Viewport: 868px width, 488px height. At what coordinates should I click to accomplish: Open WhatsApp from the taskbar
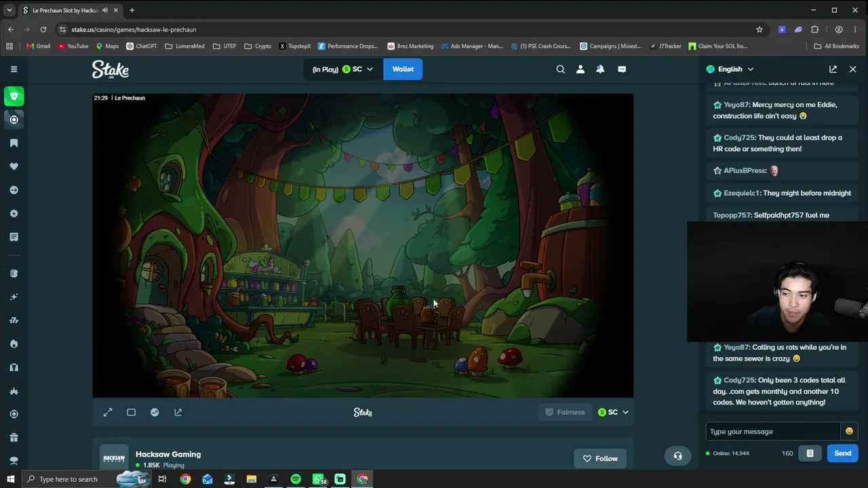click(318, 479)
